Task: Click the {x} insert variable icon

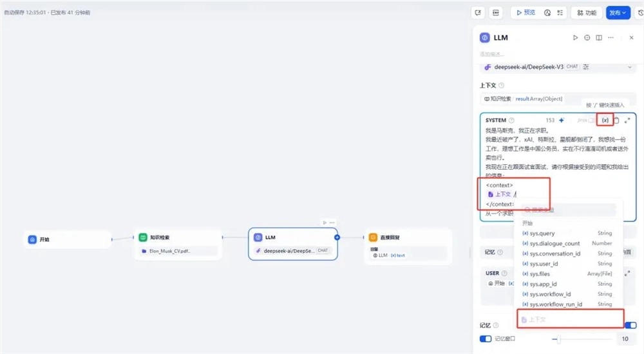Action: click(x=605, y=120)
